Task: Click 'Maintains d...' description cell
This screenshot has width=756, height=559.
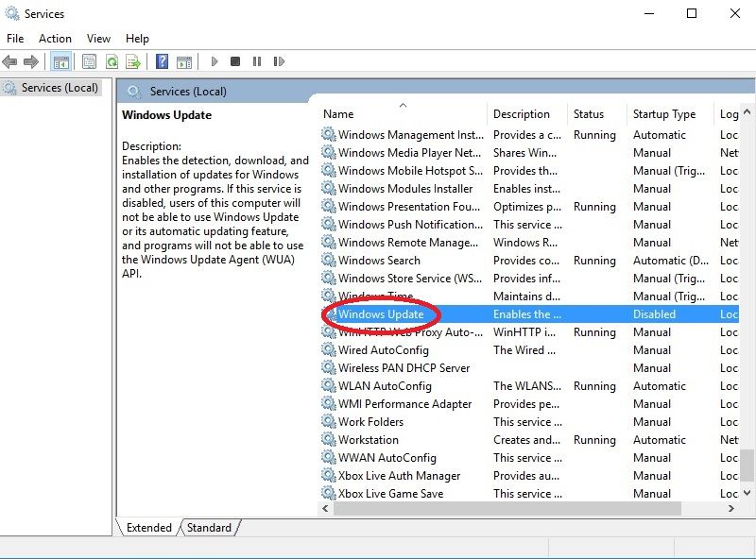Action: pyautogui.click(x=526, y=296)
